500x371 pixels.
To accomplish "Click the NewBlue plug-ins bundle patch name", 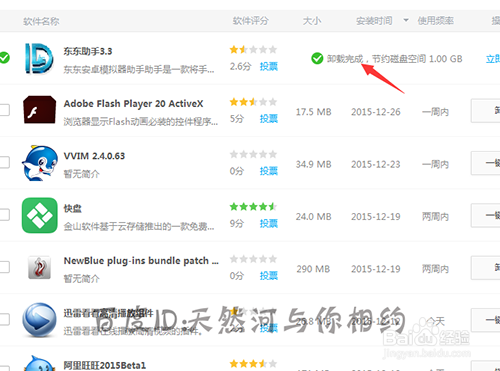I will coord(141,261).
